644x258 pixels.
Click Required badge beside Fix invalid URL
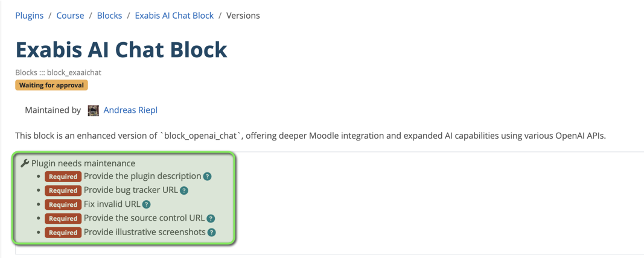pyautogui.click(x=63, y=205)
